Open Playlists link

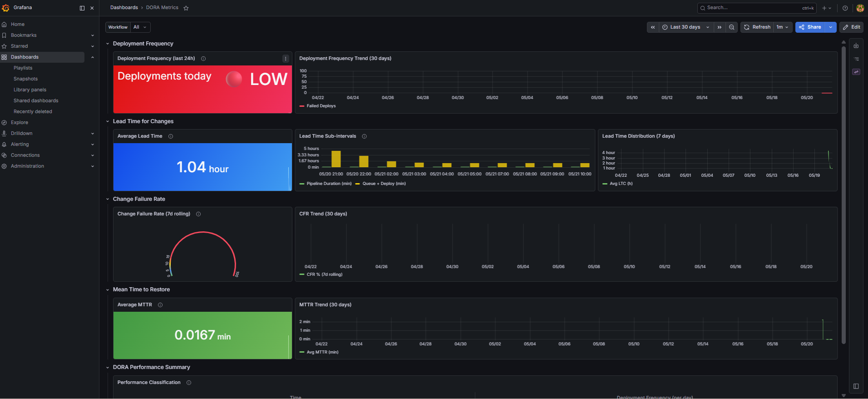(23, 68)
